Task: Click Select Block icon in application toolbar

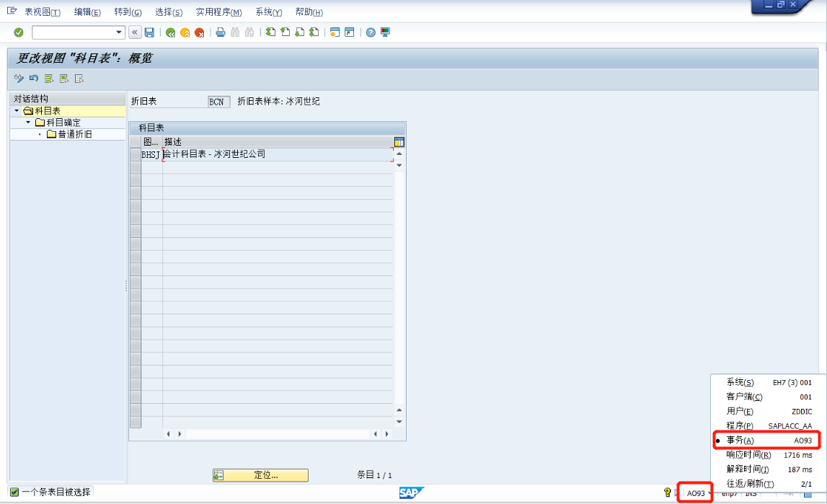Action: pyautogui.click(x=64, y=79)
